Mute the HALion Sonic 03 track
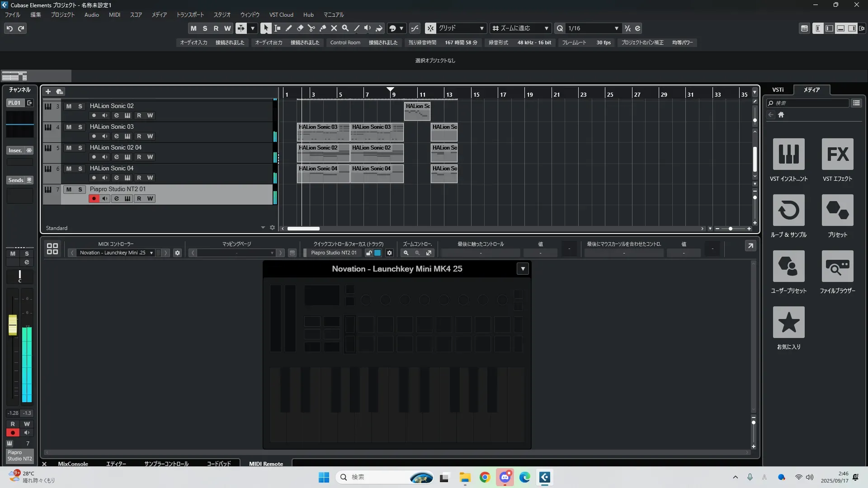Viewport: 868px width, 488px height. 69,127
